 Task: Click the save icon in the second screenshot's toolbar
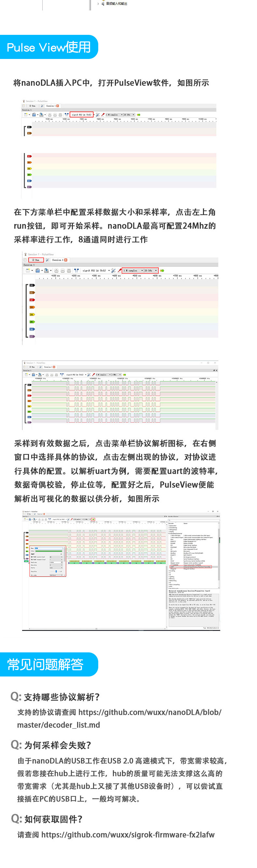(x=46, y=271)
